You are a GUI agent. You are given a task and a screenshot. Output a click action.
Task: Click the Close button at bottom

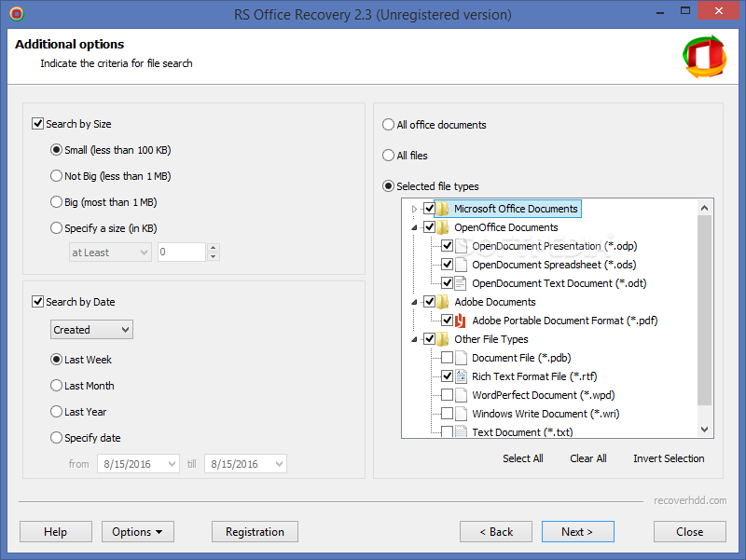click(690, 531)
